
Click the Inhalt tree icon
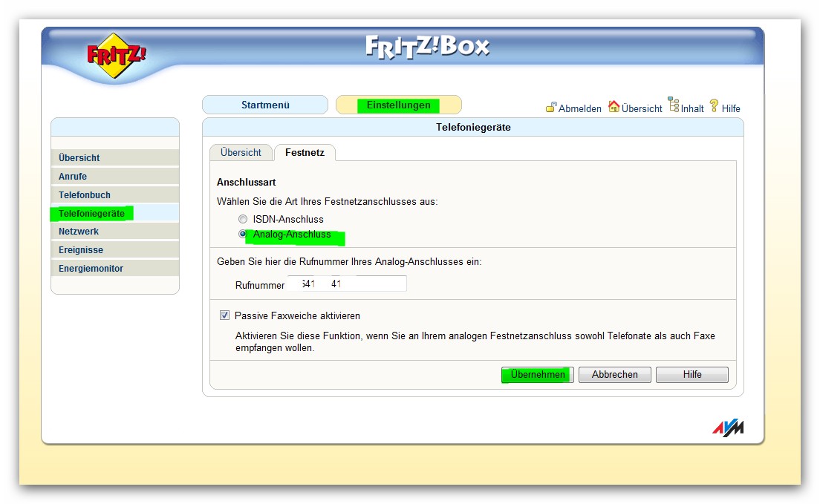click(x=674, y=105)
